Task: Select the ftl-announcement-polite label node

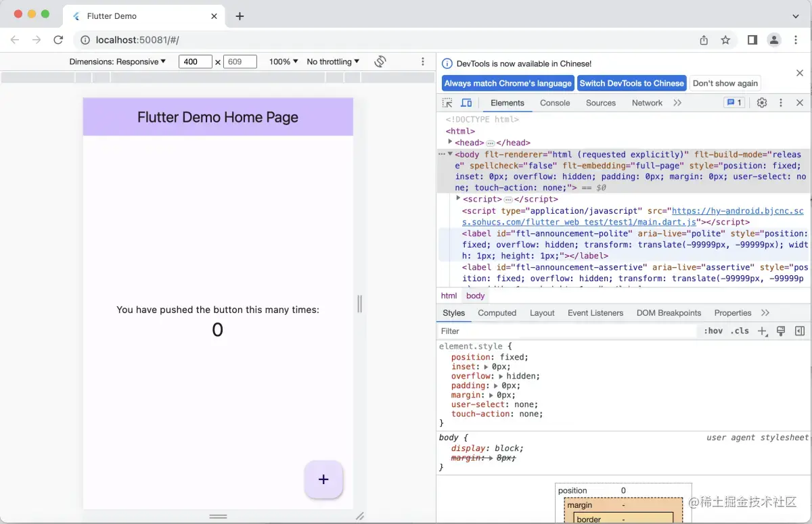Action: coord(624,245)
